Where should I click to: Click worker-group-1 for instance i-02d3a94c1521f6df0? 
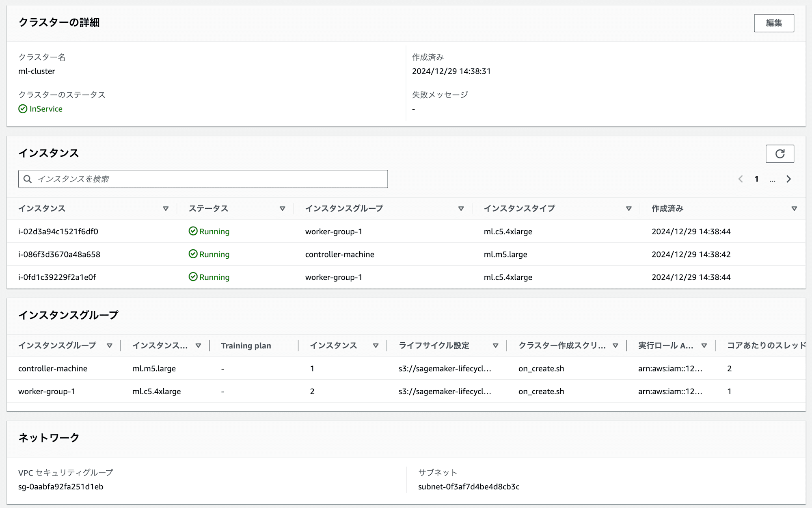(334, 231)
